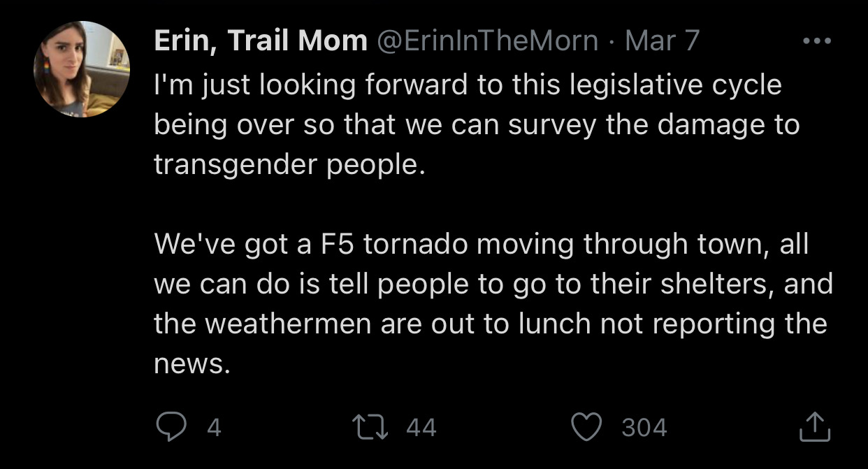Click the retweet count of 44
Viewport: 868px width, 469px height.
click(421, 427)
